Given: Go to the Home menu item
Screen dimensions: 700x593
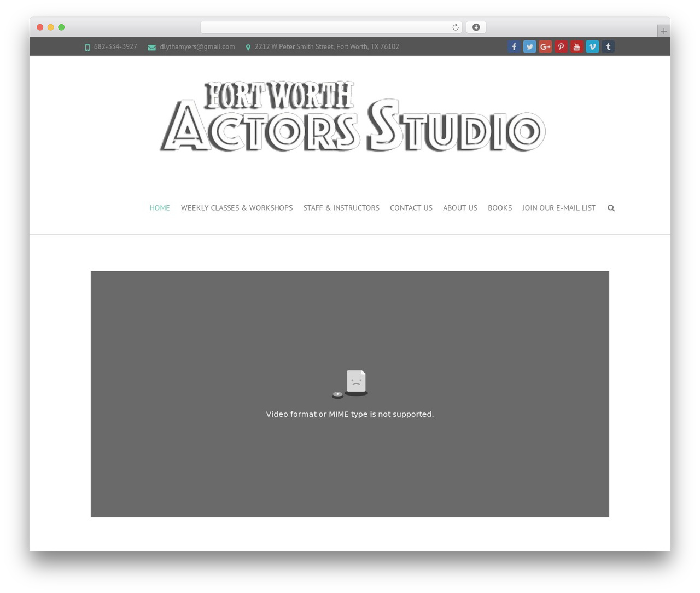Looking at the screenshot, I should (x=160, y=208).
